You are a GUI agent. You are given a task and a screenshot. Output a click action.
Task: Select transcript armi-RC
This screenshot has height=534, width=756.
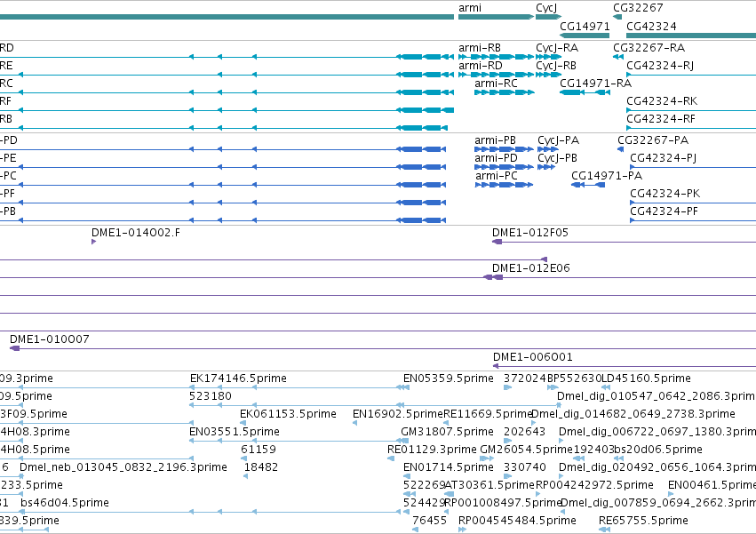(x=496, y=84)
